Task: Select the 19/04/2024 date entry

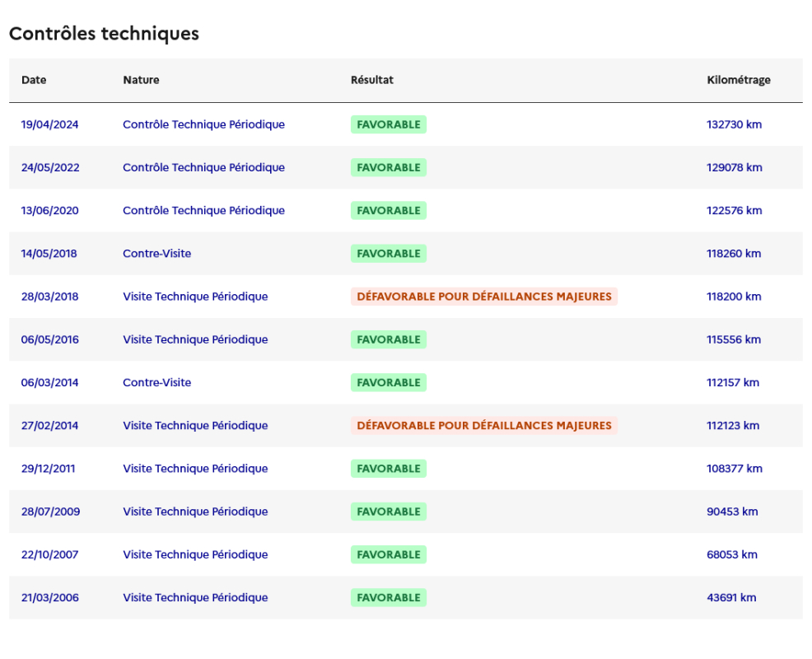Action: tap(49, 124)
